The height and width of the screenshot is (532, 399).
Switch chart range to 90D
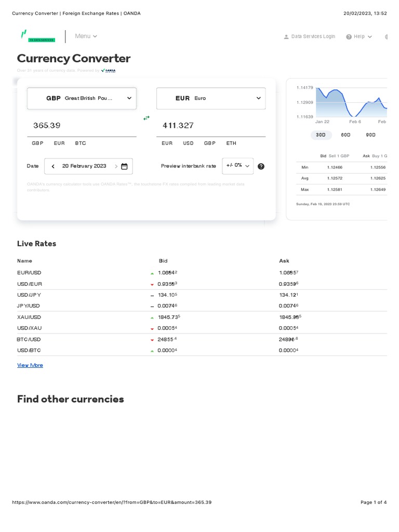pyautogui.click(x=370, y=135)
